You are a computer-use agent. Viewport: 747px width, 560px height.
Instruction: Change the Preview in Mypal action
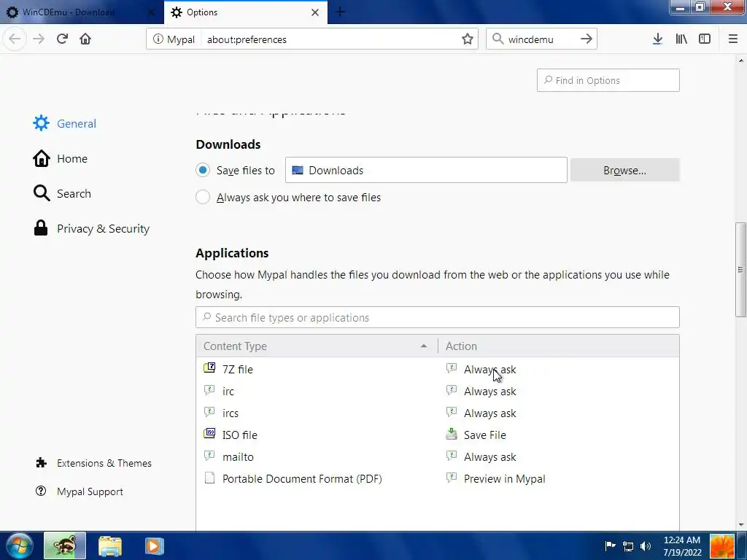pos(504,479)
